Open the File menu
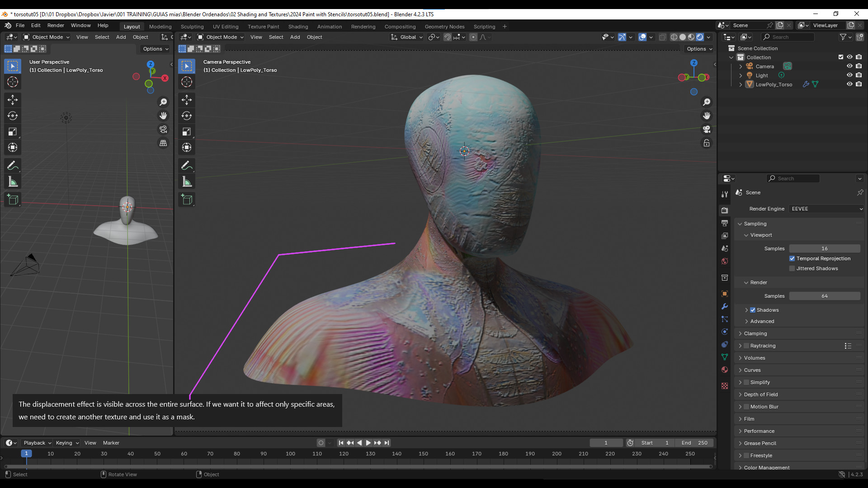 click(x=20, y=25)
